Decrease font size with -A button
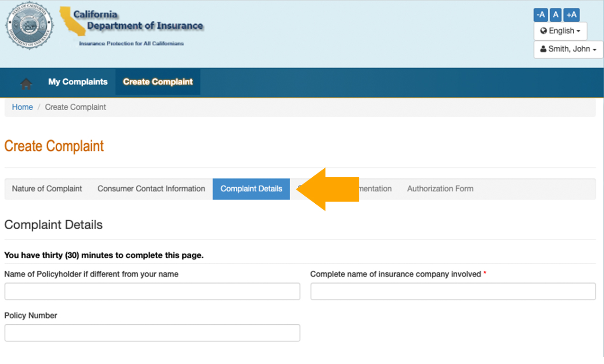604x364 pixels. point(541,15)
